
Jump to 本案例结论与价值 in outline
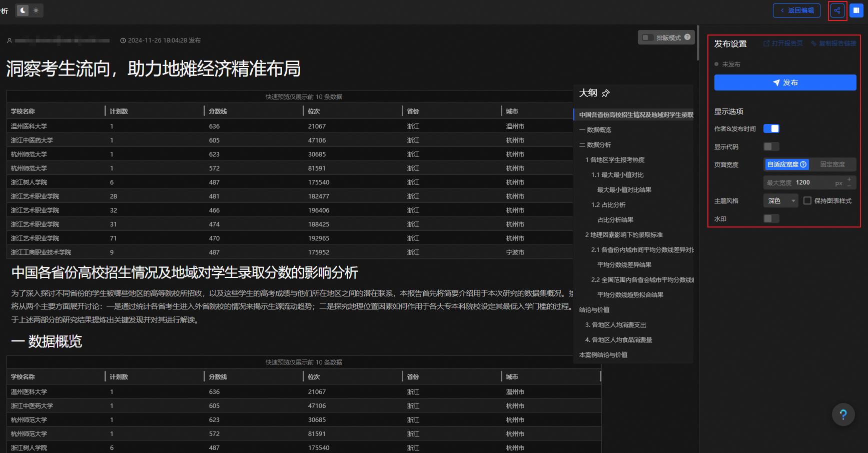point(603,355)
